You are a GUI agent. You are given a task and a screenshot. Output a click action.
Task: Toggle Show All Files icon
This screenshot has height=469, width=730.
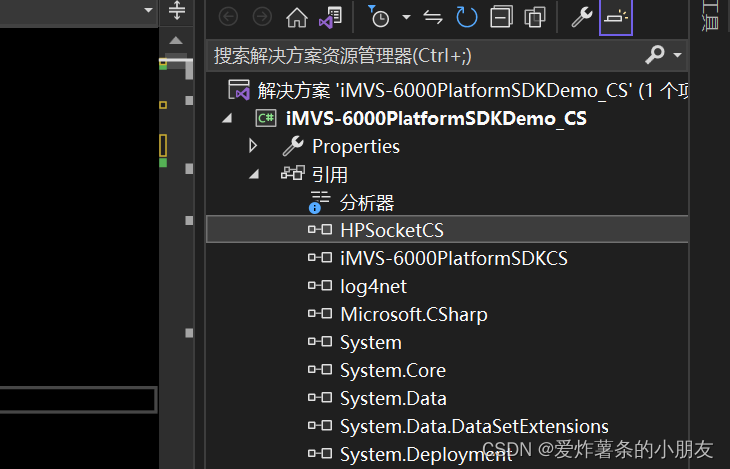535,17
